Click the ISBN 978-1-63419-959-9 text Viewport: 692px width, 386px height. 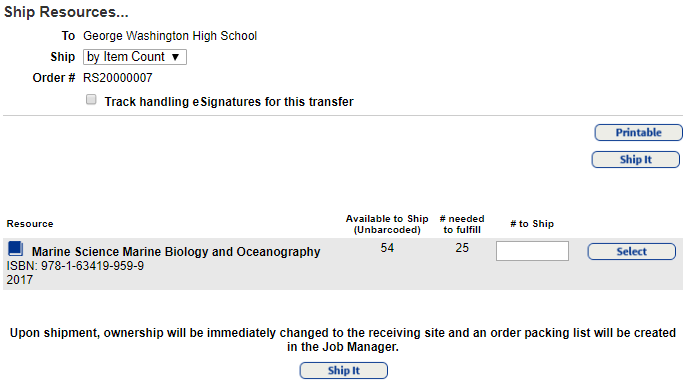pyautogui.click(x=75, y=266)
